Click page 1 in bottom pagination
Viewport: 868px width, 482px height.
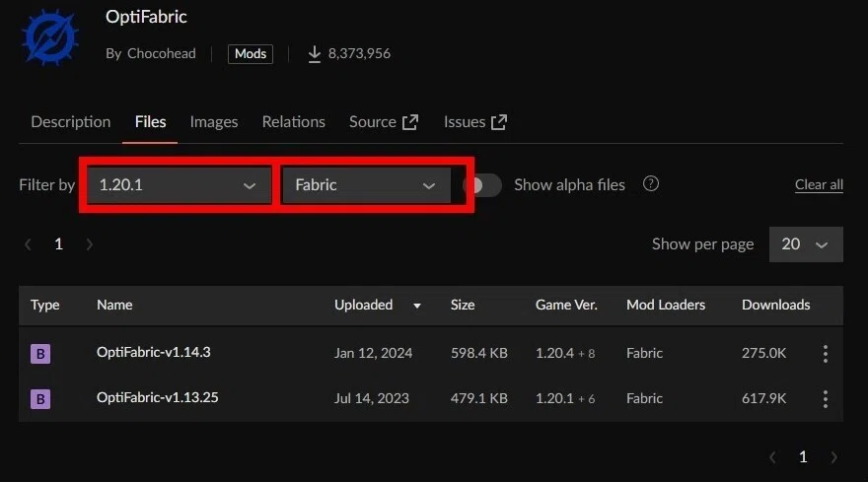(803, 457)
